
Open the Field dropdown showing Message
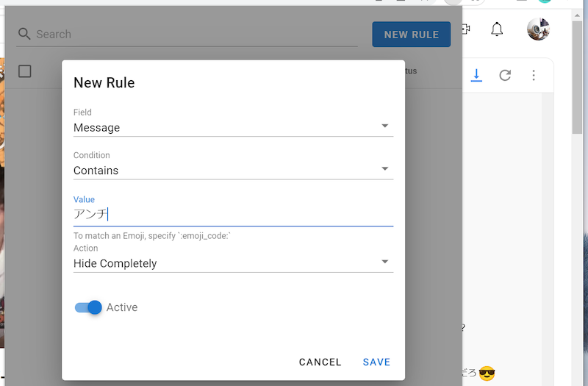click(233, 127)
